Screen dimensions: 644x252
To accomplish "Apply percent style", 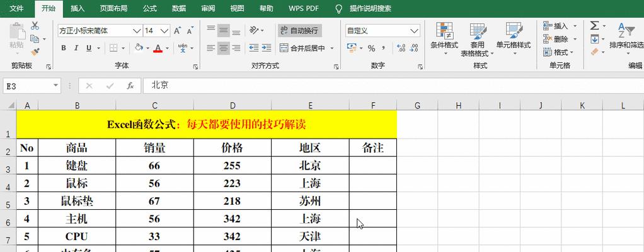I will pyautogui.click(x=371, y=49).
